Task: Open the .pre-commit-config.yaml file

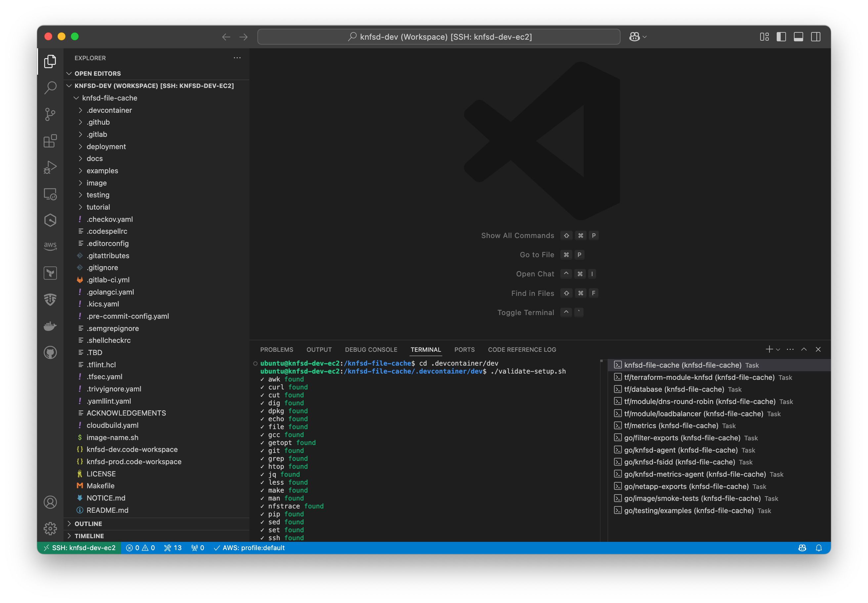Action: click(156, 316)
